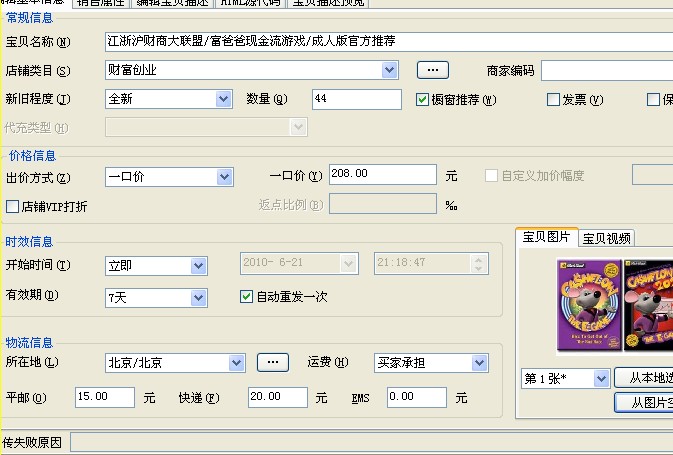Open the image number dropdown 第1张
This screenshot has width=673, height=455.
coord(600,379)
